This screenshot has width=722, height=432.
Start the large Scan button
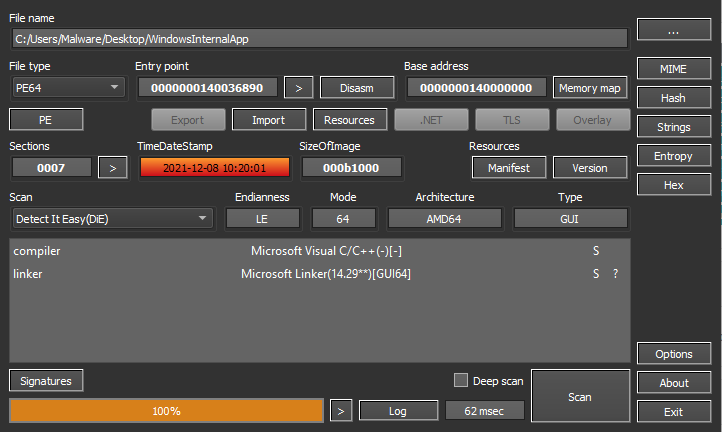[580, 396]
